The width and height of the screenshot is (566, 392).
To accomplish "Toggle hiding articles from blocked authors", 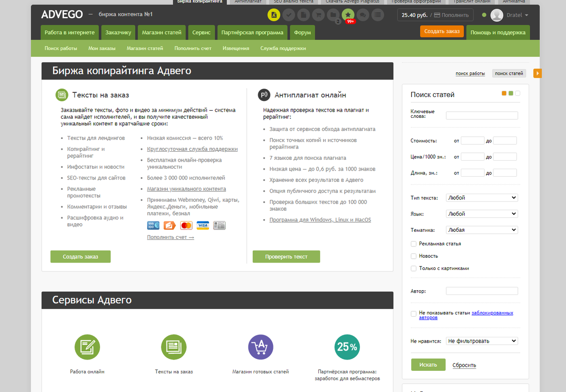I will 414,314.
